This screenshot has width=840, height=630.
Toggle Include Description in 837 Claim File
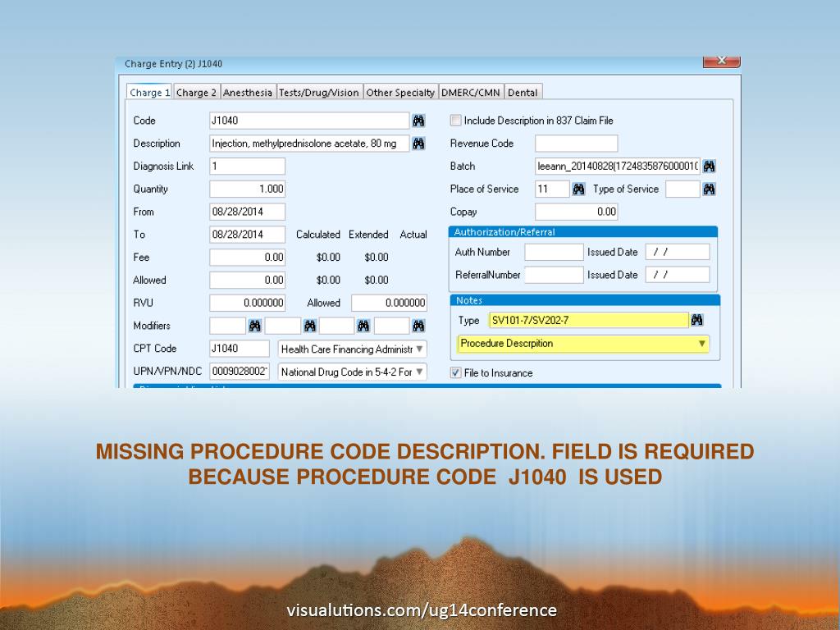[x=456, y=121]
